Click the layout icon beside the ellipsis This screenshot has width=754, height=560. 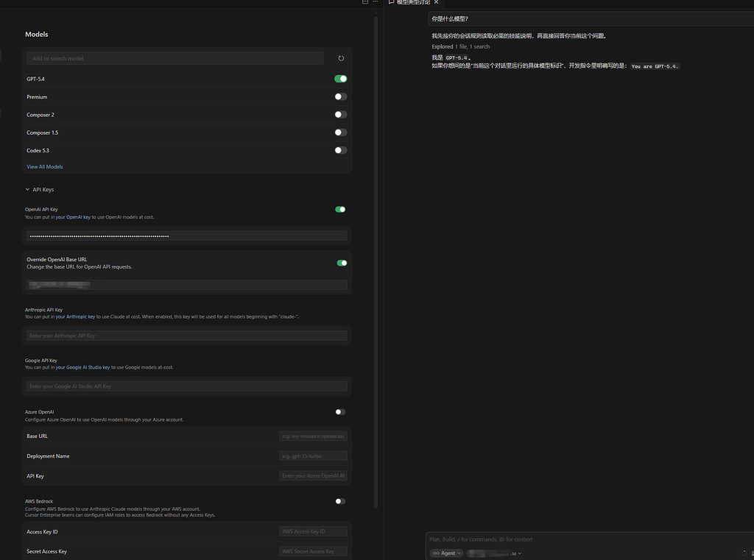point(365,2)
